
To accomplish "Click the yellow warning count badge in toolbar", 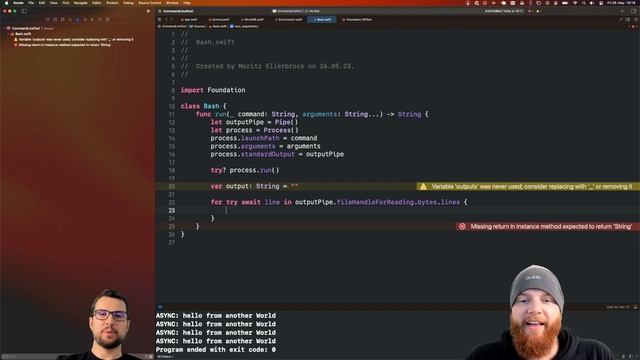I will tap(538, 11).
